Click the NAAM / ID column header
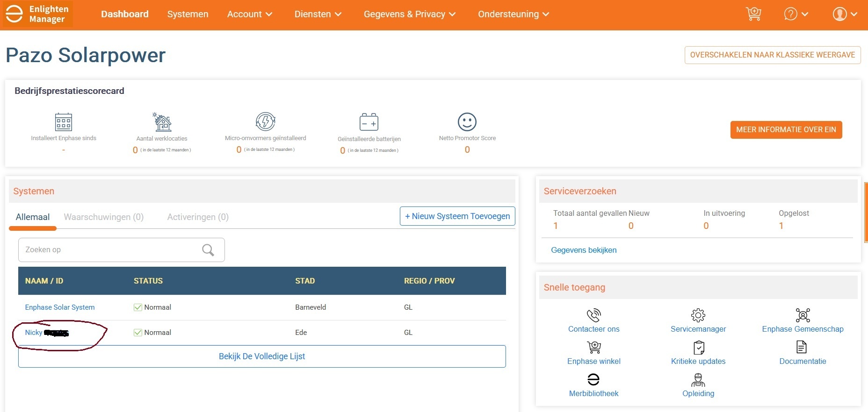 click(x=44, y=281)
